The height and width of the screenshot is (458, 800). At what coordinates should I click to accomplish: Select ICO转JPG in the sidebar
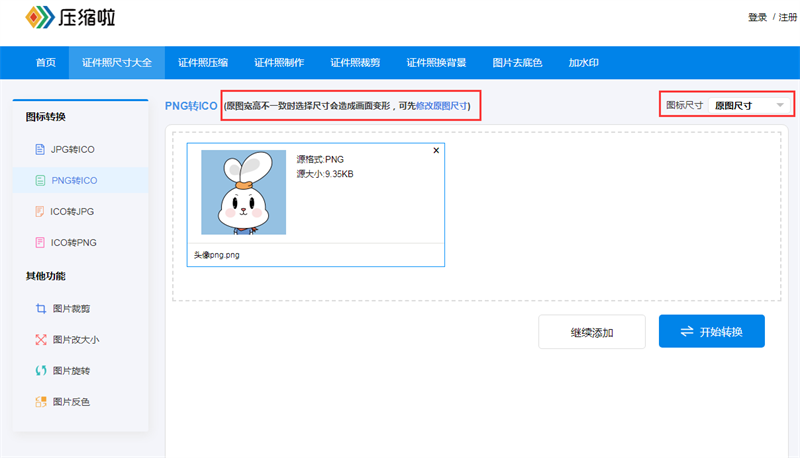pyautogui.click(x=81, y=212)
